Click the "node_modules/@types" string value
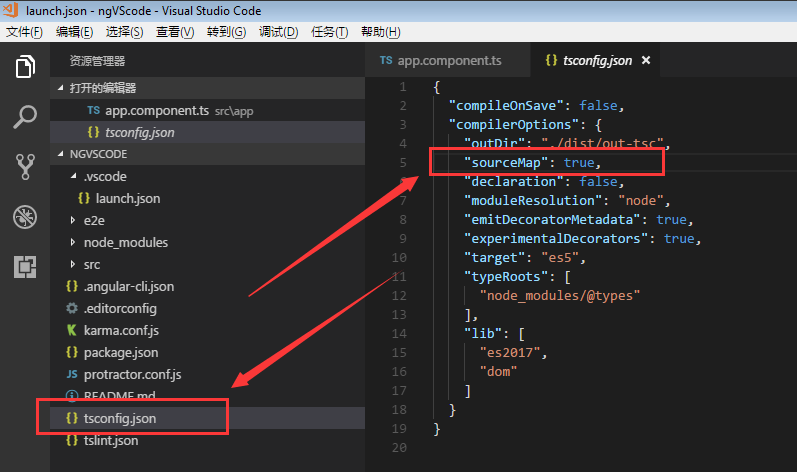797x472 pixels. coord(560,296)
